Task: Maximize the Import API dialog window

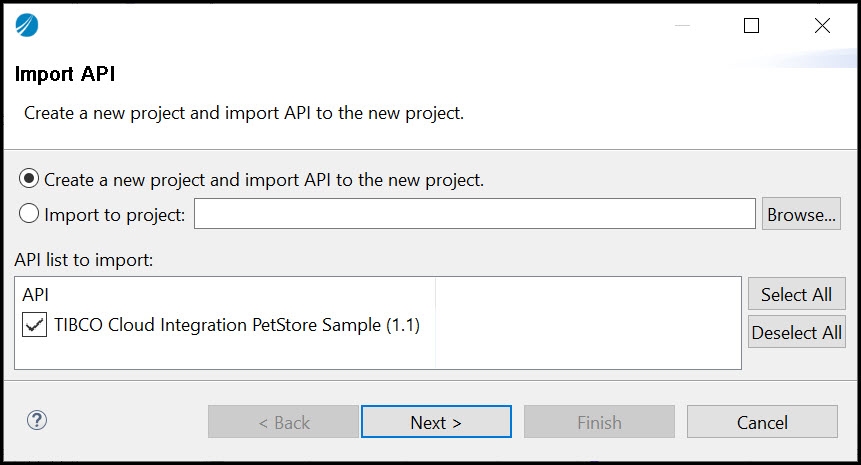Action: pos(752,26)
